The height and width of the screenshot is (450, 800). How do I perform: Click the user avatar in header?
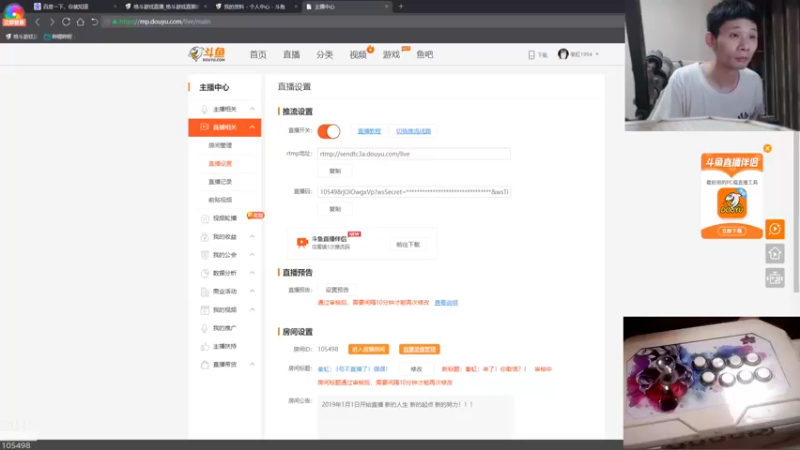[x=563, y=54]
